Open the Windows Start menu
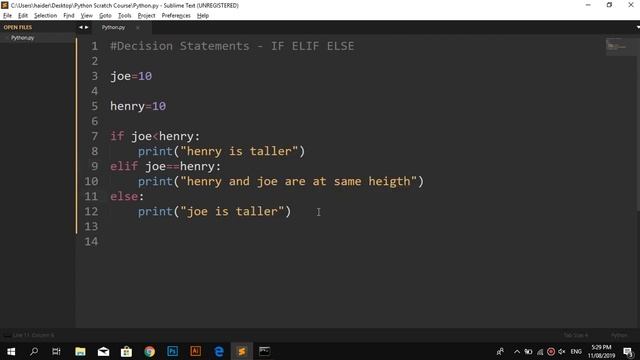The height and width of the screenshot is (360, 640). click(11, 351)
